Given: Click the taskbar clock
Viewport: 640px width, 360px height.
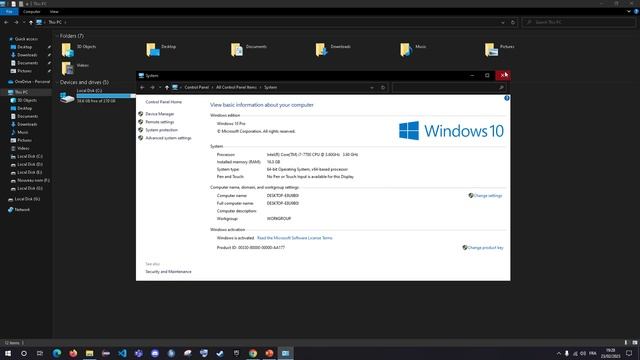Looking at the screenshot, I should [x=610, y=353].
